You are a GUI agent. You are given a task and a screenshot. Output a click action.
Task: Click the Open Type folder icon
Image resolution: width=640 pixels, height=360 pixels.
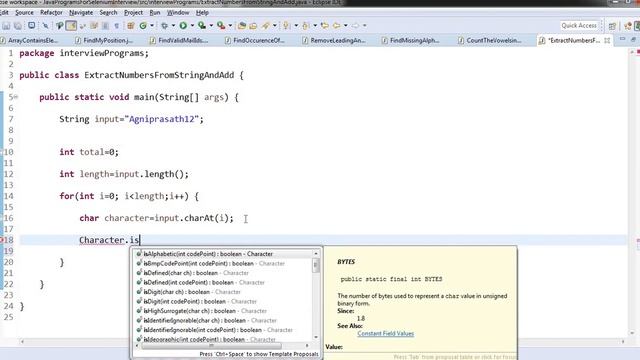point(242,26)
